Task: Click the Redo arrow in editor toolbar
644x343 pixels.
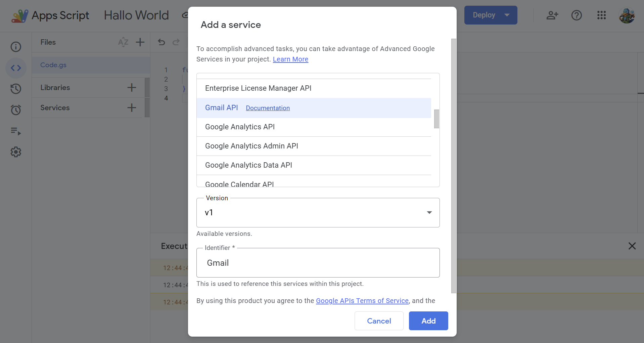Action: tap(176, 42)
